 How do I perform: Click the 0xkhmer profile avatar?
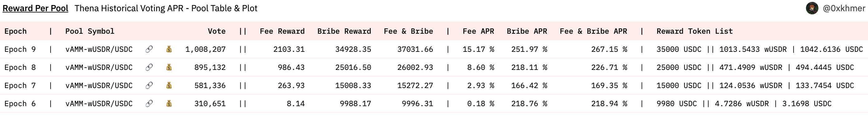(x=812, y=8)
